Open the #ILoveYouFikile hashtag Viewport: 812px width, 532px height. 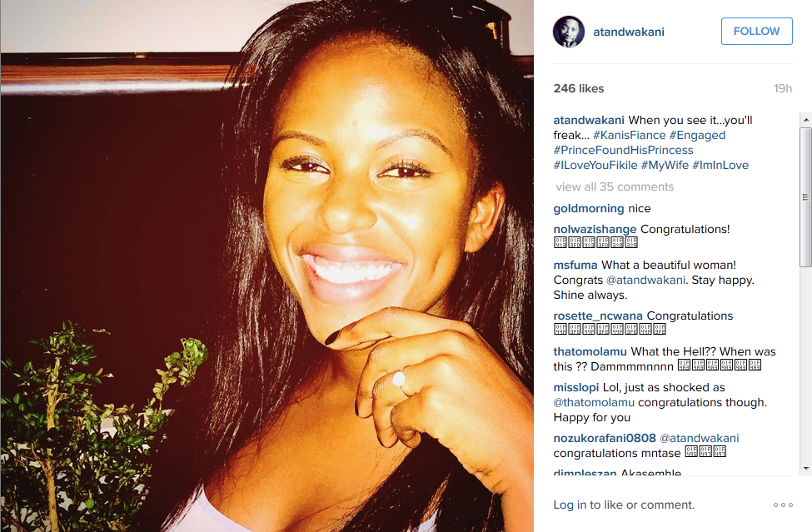595,165
